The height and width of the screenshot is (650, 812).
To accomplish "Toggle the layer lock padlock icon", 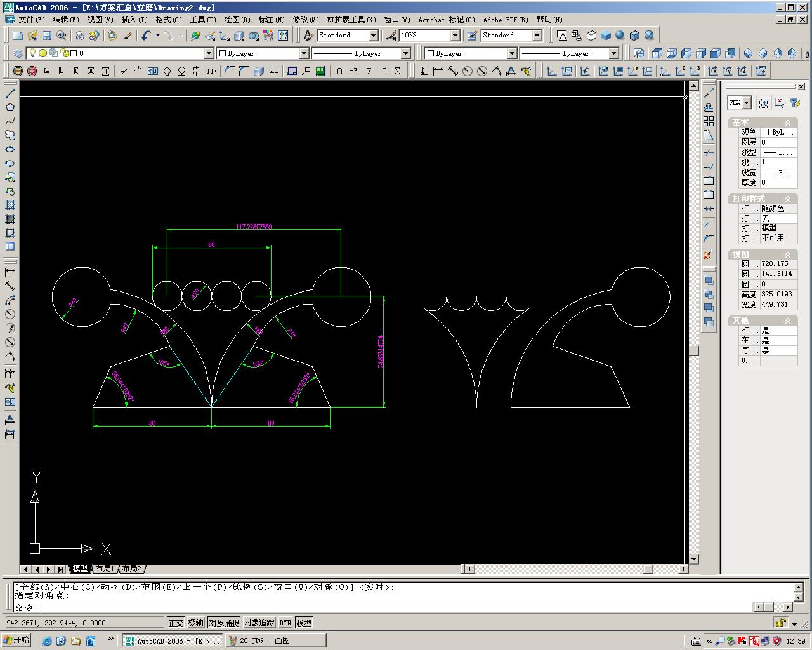I will coord(65,53).
